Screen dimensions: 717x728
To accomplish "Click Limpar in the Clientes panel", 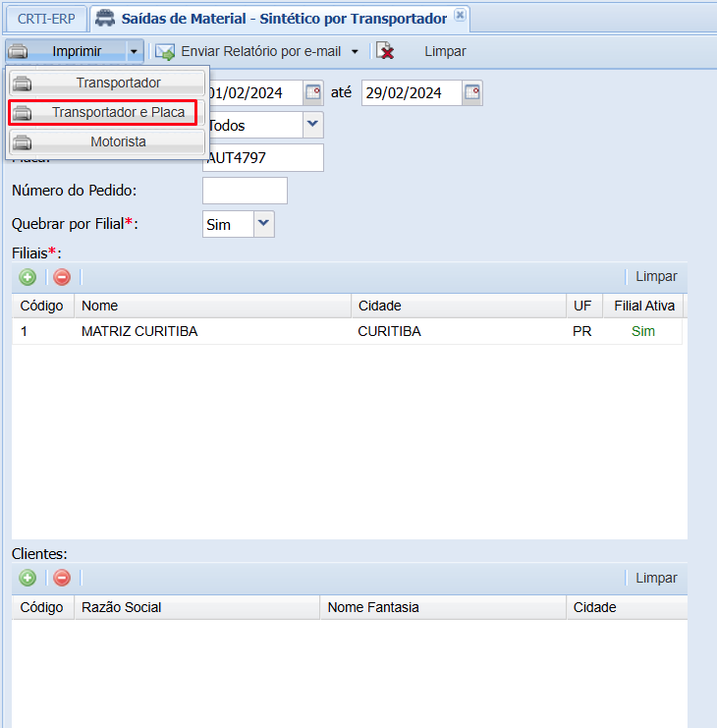I will (656, 578).
